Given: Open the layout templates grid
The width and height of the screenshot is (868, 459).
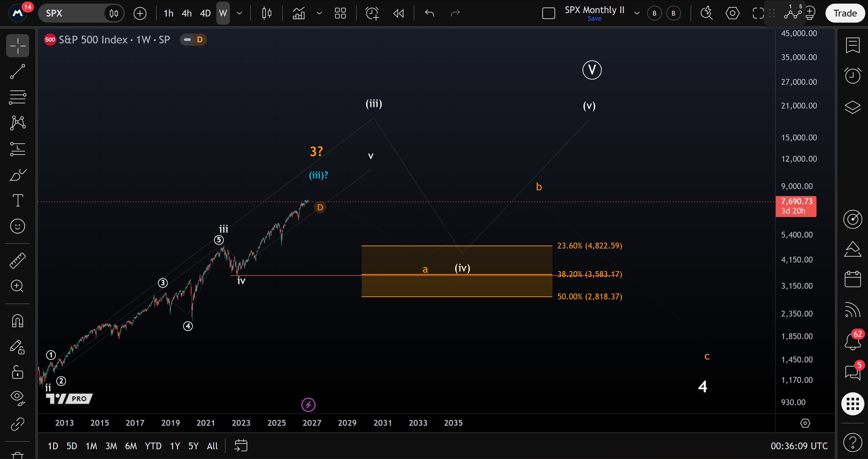Looking at the screenshot, I should click(x=340, y=13).
